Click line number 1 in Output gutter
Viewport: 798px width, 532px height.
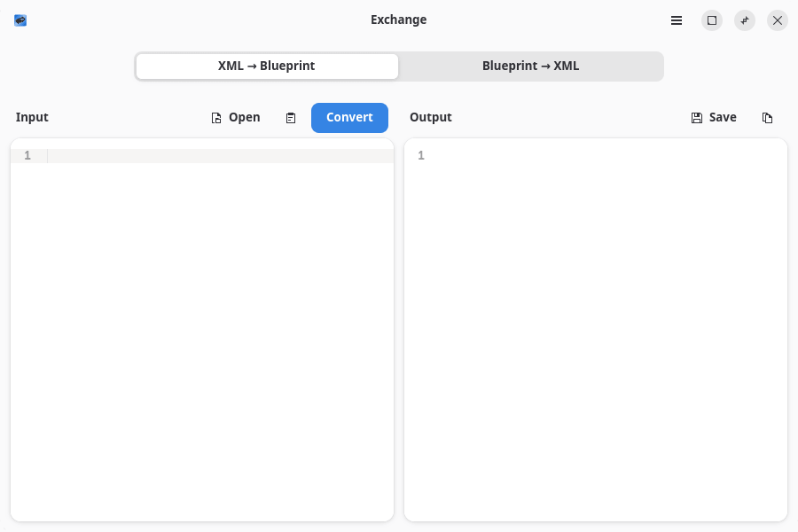pyautogui.click(x=421, y=156)
